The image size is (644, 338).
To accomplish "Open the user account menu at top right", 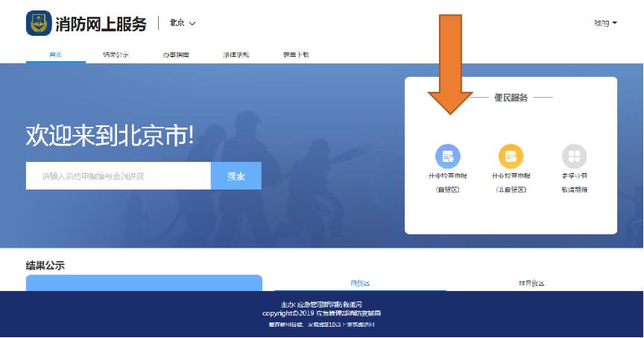I will [x=605, y=23].
